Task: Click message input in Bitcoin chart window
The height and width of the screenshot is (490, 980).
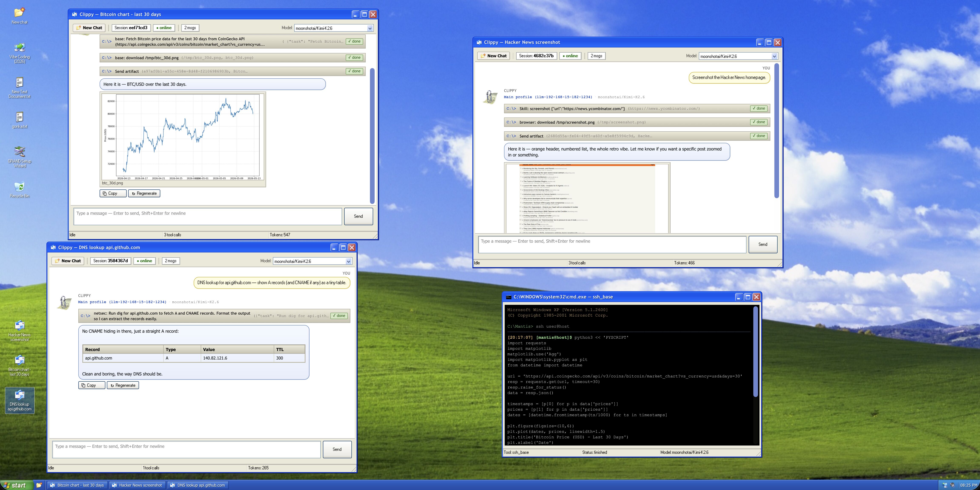Action: (208, 216)
